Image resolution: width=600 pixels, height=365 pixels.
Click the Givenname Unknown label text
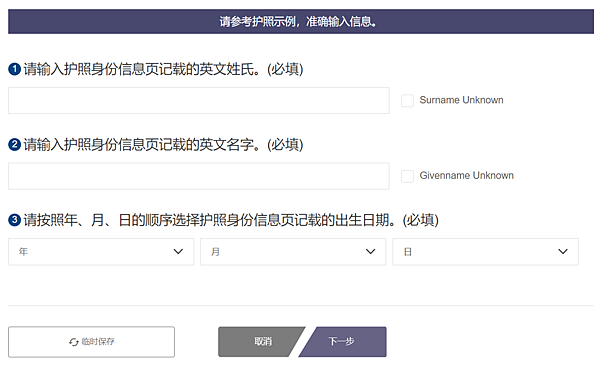pos(466,175)
